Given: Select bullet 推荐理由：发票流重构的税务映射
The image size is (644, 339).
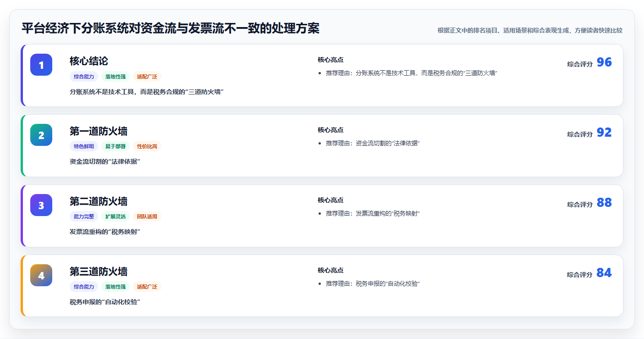Looking at the screenshot, I should pos(373,213).
